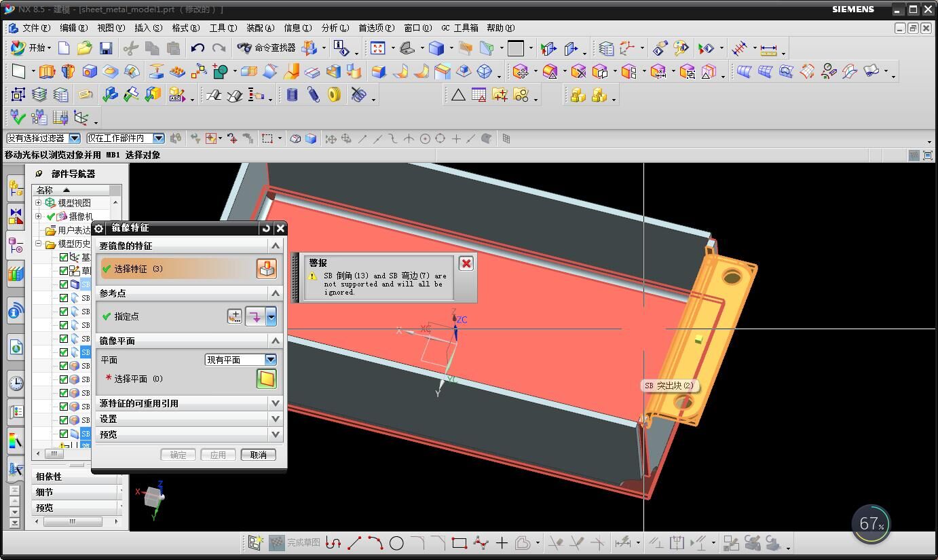This screenshot has width=938, height=560.
Task: Open the 首选项 menu
Action: pyautogui.click(x=376, y=28)
